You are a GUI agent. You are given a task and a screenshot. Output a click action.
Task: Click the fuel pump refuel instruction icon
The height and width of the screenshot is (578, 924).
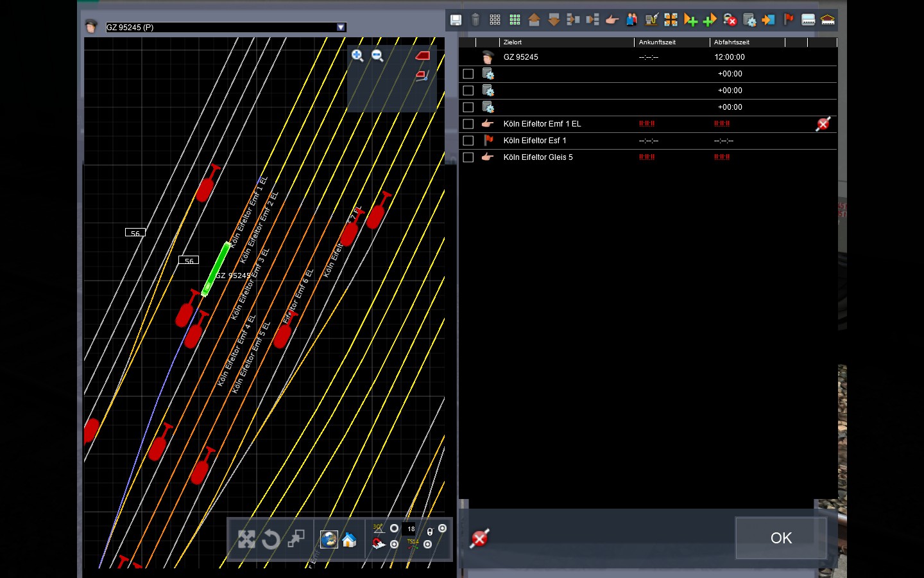[651, 20]
